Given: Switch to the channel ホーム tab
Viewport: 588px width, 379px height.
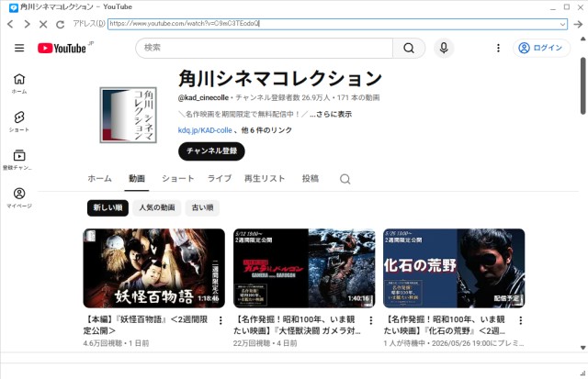Looking at the screenshot, I should (x=99, y=179).
